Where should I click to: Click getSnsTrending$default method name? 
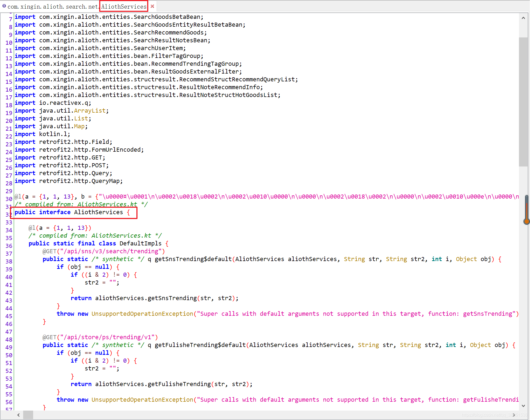pyautogui.click(x=193, y=259)
